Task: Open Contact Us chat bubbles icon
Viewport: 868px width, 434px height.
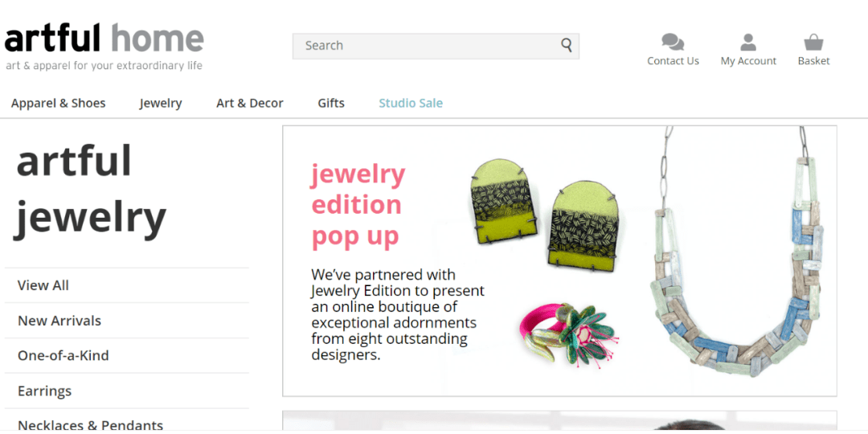Action: tap(673, 42)
